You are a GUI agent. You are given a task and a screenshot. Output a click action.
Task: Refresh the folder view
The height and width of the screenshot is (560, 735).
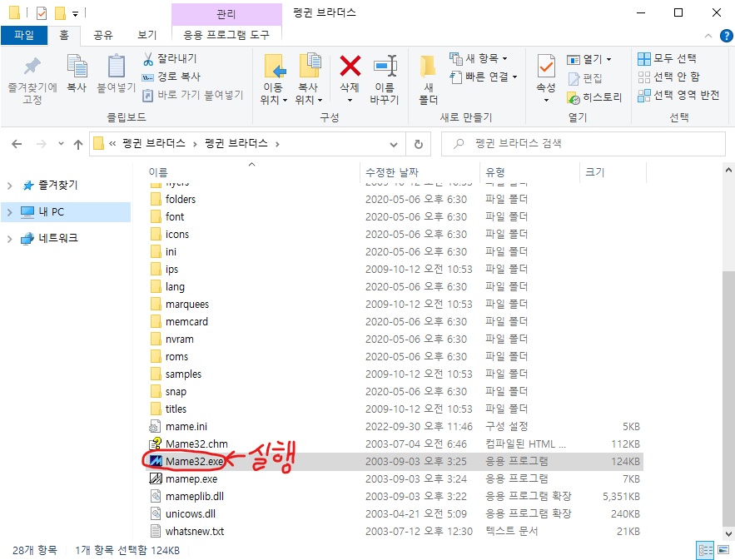coord(418,144)
